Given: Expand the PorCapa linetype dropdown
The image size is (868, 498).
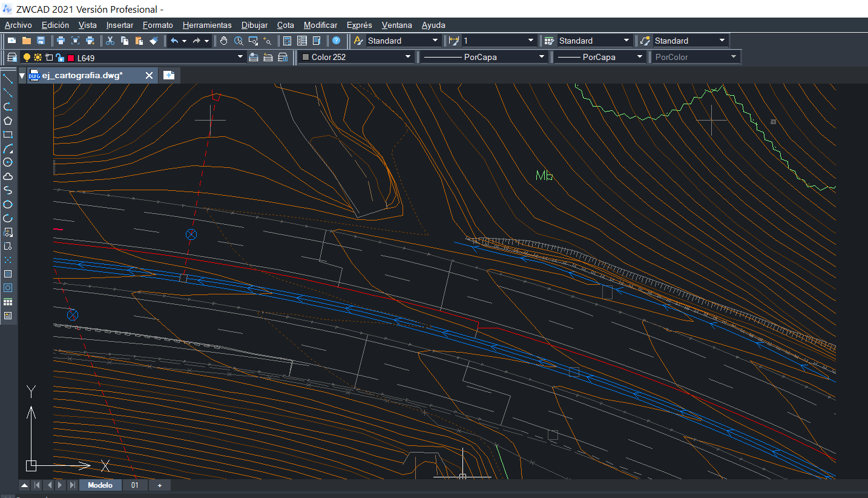Looking at the screenshot, I should coord(542,57).
